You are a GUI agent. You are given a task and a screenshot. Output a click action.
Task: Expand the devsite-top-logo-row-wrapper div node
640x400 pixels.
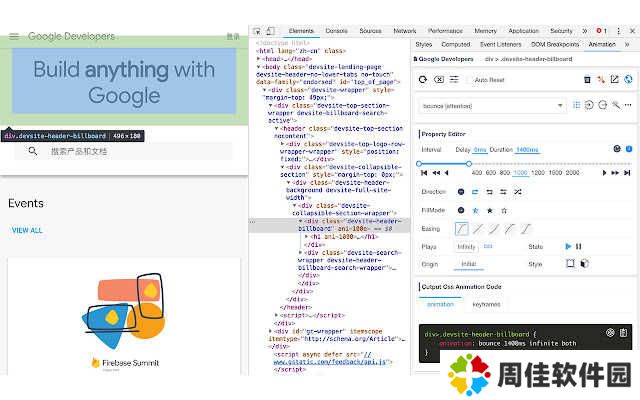pos(282,143)
